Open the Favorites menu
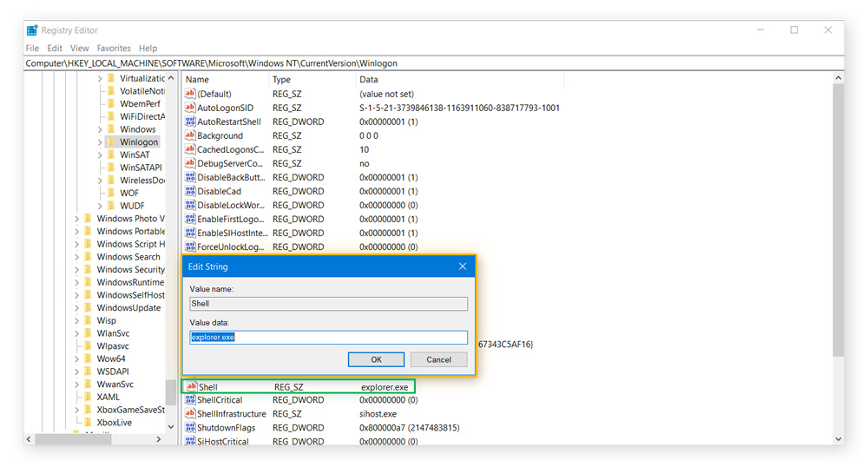The image size is (868, 467). (114, 49)
